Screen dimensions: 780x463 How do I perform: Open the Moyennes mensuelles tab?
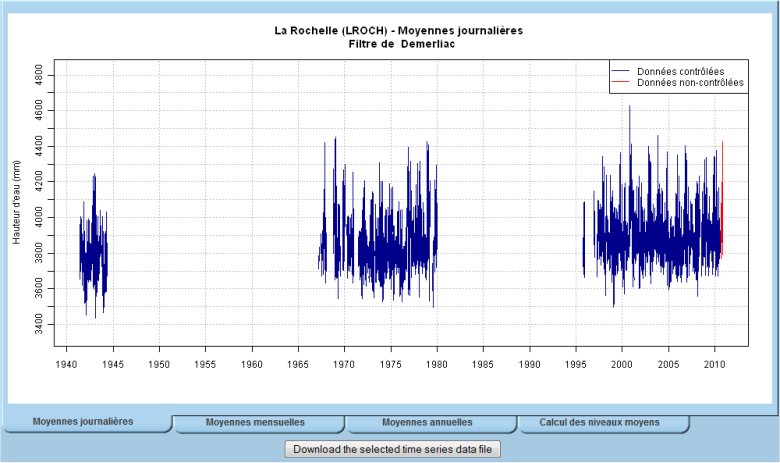click(x=255, y=422)
